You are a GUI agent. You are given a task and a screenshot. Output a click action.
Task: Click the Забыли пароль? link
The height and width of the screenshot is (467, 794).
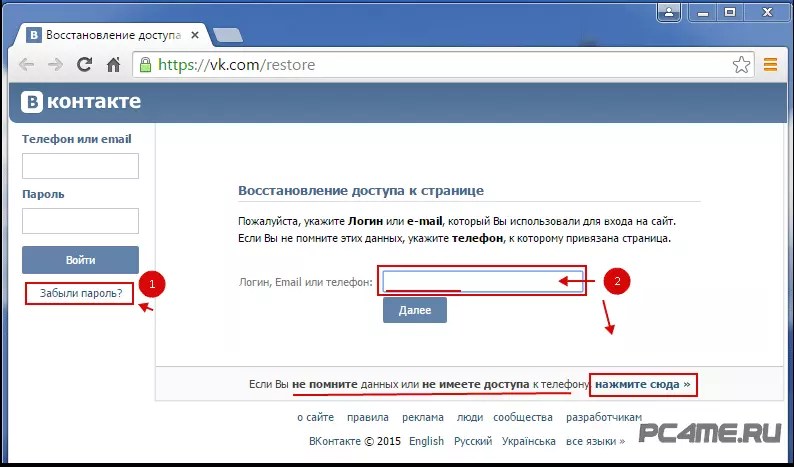point(81,293)
